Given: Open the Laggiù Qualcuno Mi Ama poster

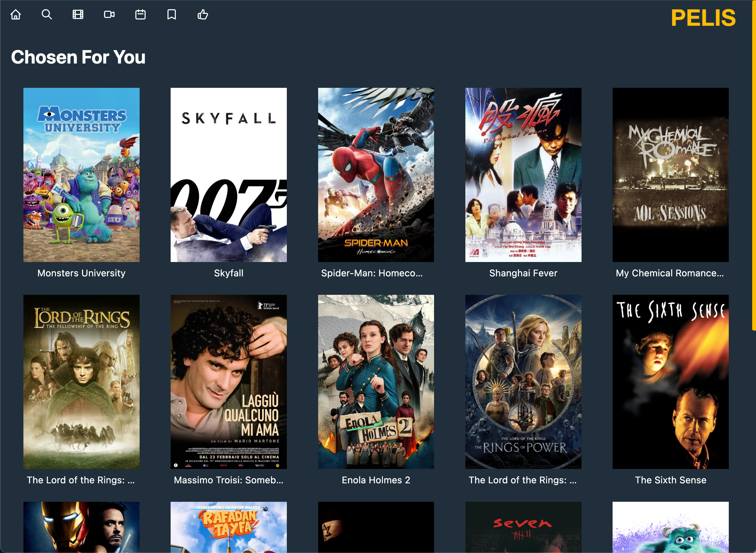Looking at the screenshot, I should 229,382.
